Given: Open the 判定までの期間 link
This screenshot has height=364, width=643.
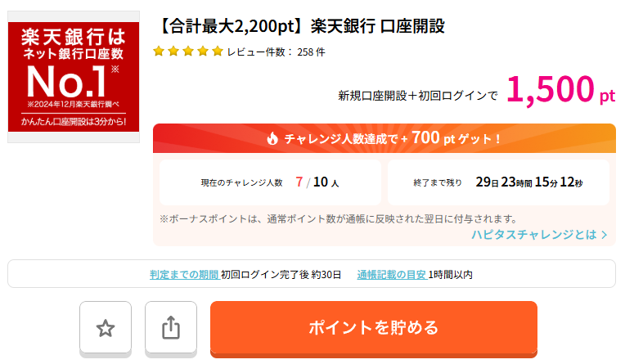Looking at the screenshot, I should [184, 275].
